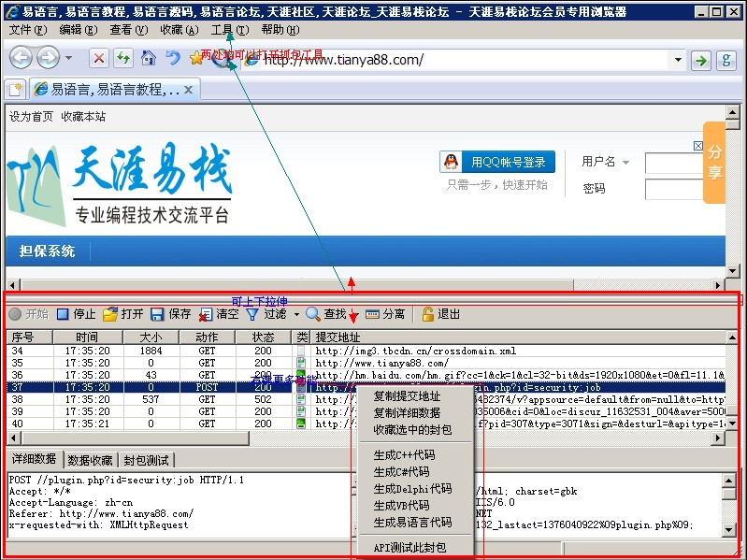The image size is (747, 560).
Task: Click 清空 (clear) packet list icon
Action: click(x=206, y=314)
